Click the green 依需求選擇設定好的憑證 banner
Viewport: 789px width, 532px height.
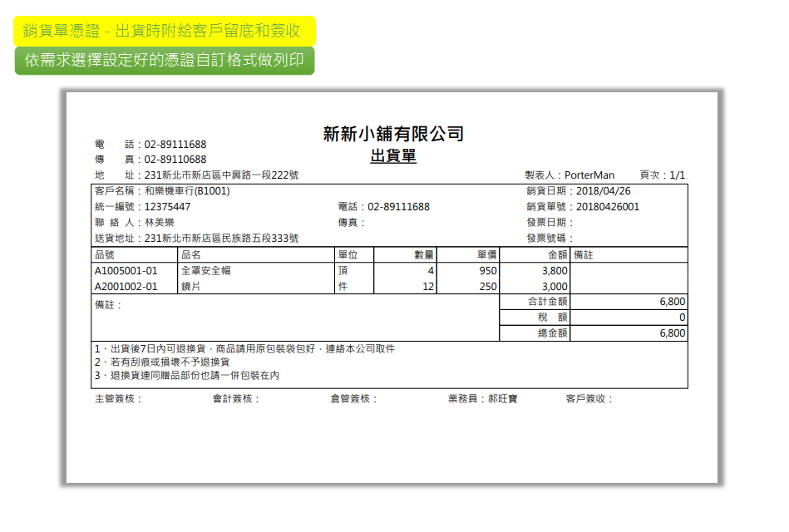click(165, 61)
